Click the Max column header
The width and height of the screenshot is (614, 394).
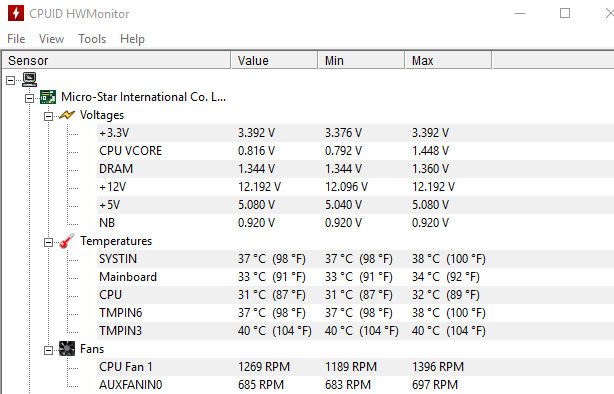(448, 61)
